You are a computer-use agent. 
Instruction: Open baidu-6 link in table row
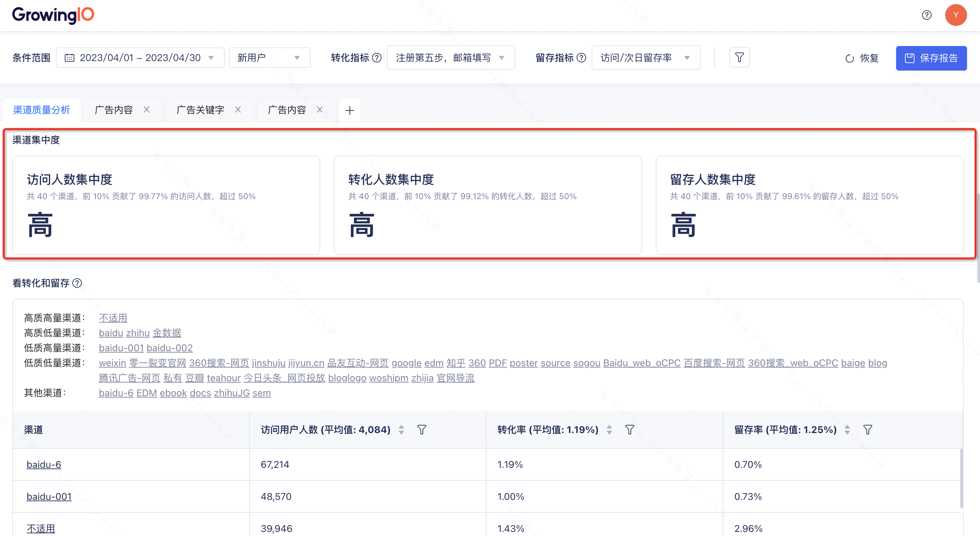click(44, 464)
